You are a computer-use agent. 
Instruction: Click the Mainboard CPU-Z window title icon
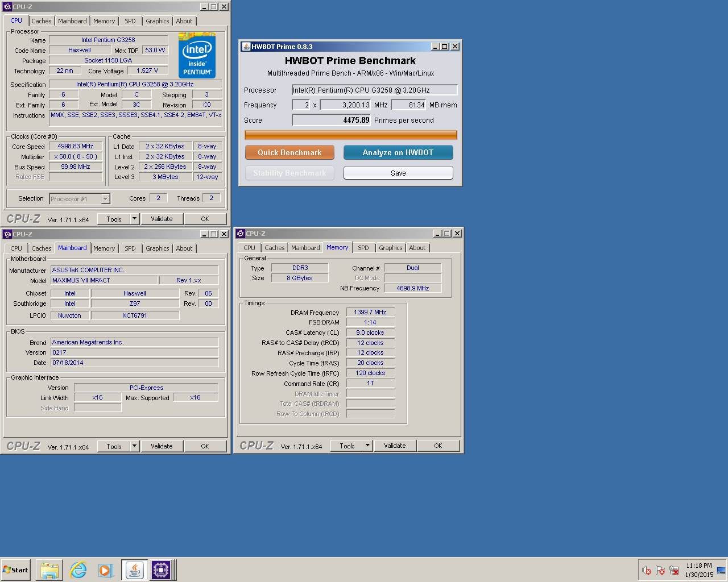[x=7, y=234]
